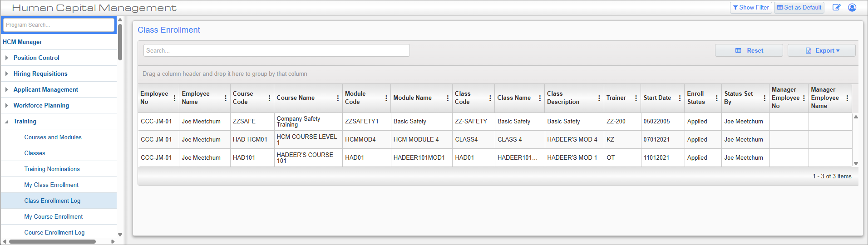Open Employee Name column menu dots

(226, 98)
